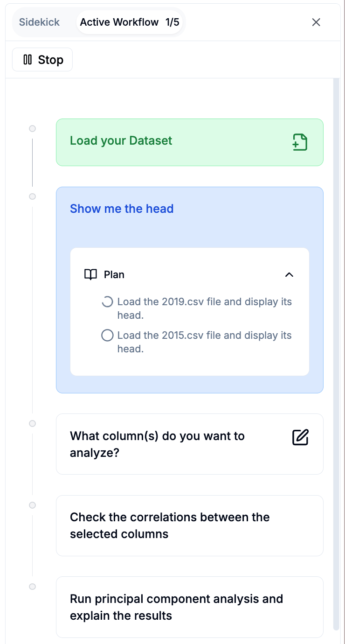Open the Show me the head step

[122, 209]
